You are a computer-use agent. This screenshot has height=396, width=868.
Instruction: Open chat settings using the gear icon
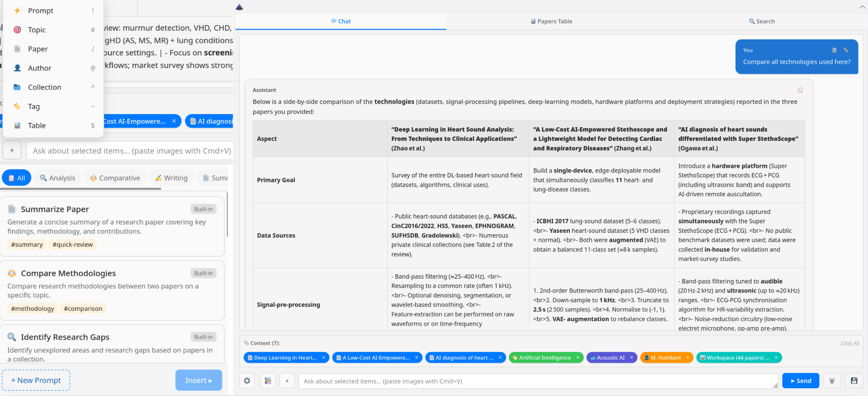247,381
